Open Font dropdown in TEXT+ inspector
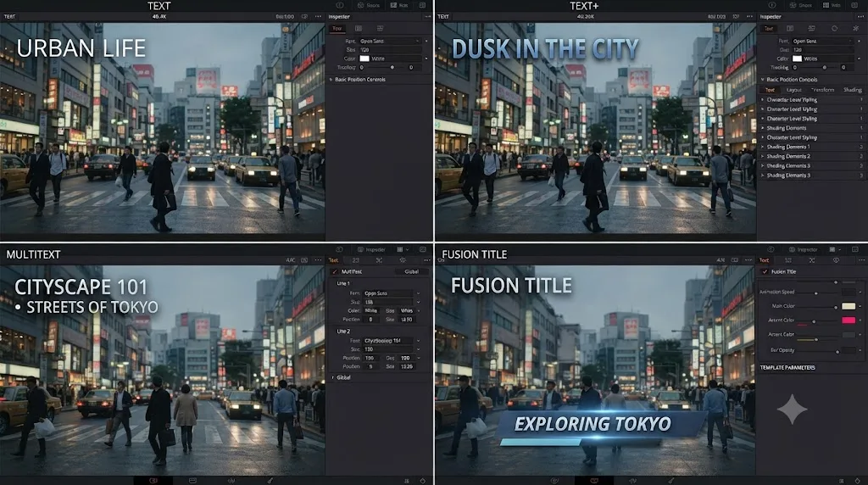 point(822,41)
